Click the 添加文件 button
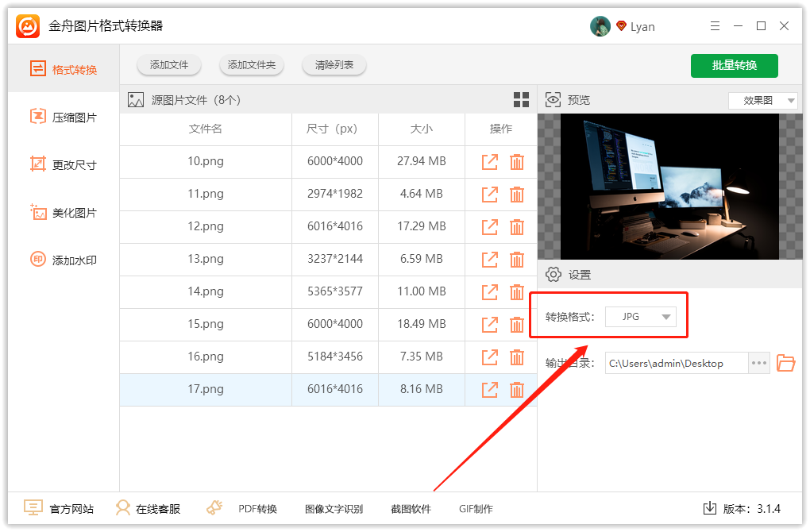810x532 pixels. pyautogui.click(x=169, y=65)
